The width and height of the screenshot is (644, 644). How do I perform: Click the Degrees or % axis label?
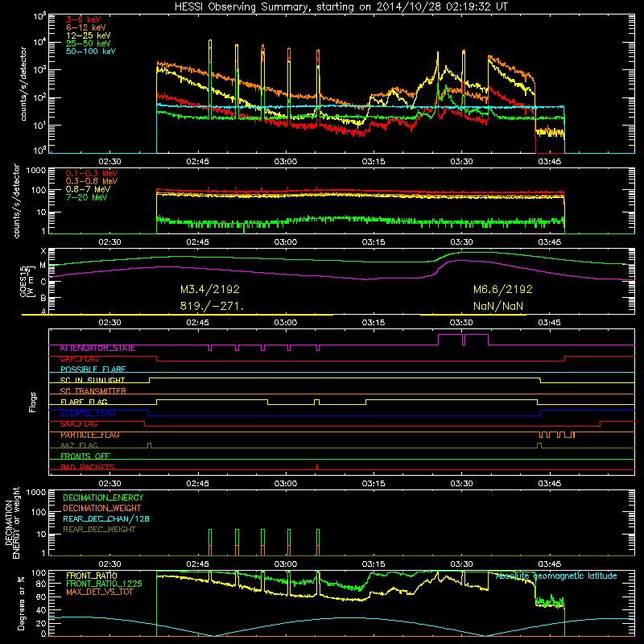(x=21, y=604)
